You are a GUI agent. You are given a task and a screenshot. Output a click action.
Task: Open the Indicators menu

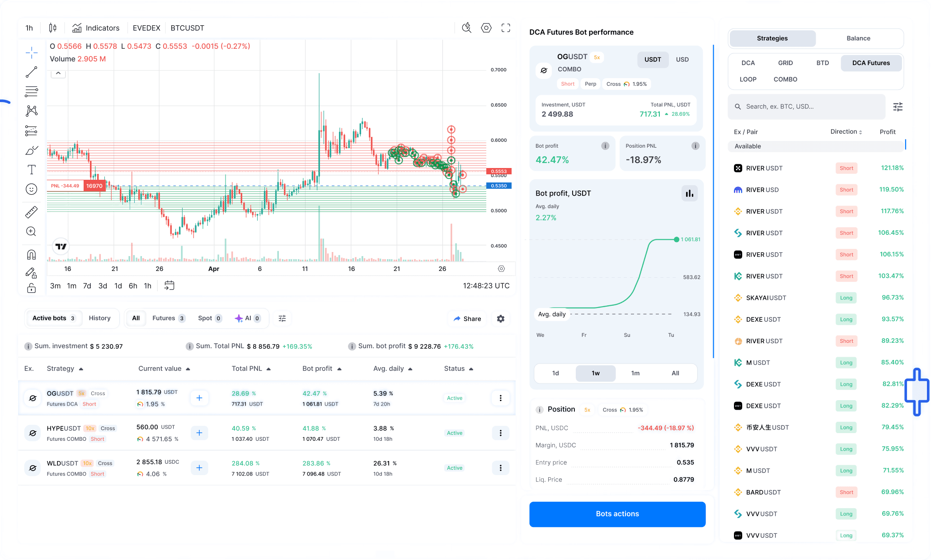96,28
